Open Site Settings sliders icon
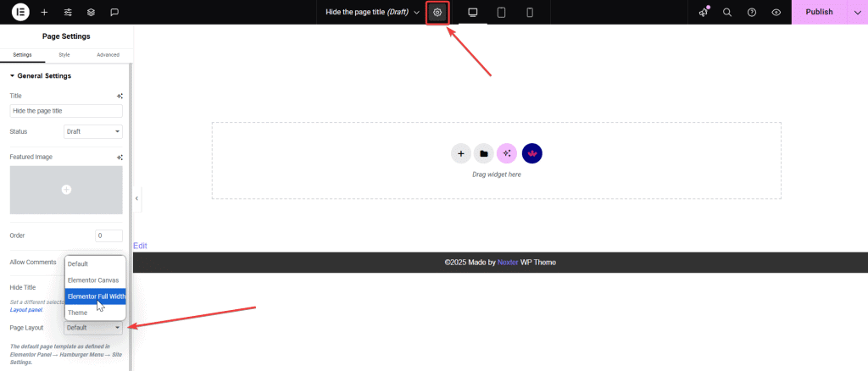 coord(68,12)
